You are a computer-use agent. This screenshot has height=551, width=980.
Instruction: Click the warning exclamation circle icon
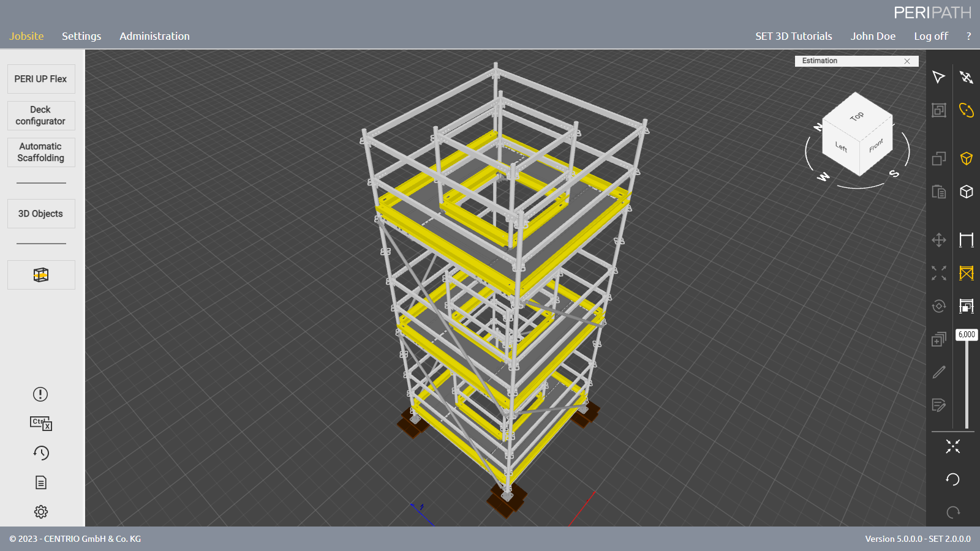click(x=41, y=394)
